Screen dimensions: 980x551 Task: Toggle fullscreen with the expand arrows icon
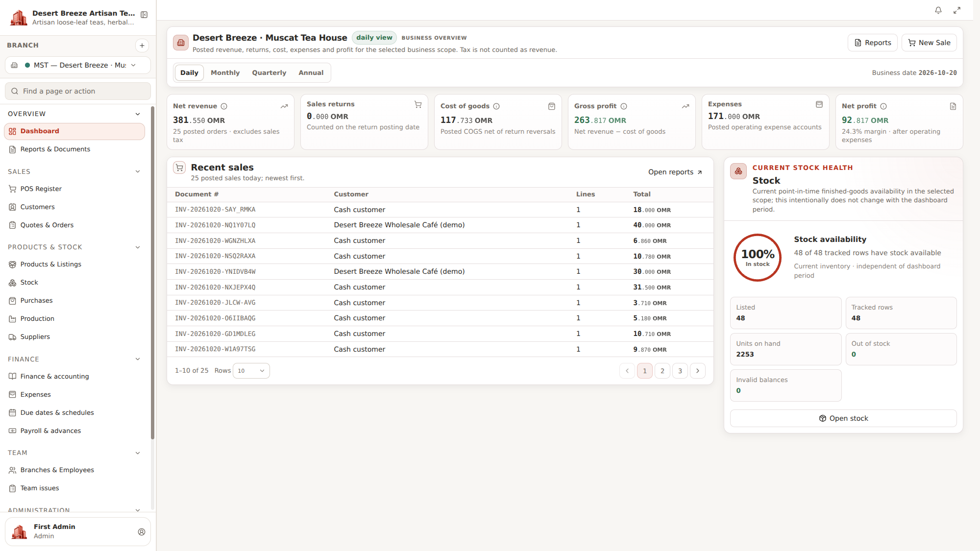(x=956, y=10)
